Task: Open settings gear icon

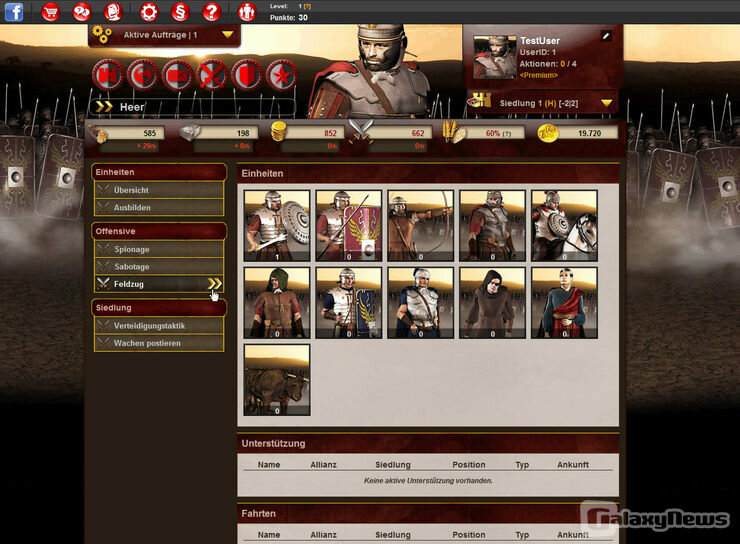Action: click(x=149, y=12)
